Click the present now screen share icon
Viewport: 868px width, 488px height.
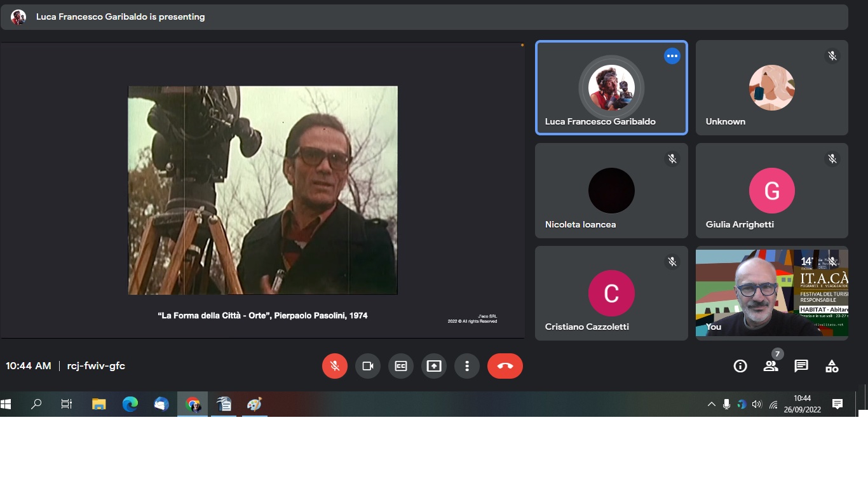(434, 366)
